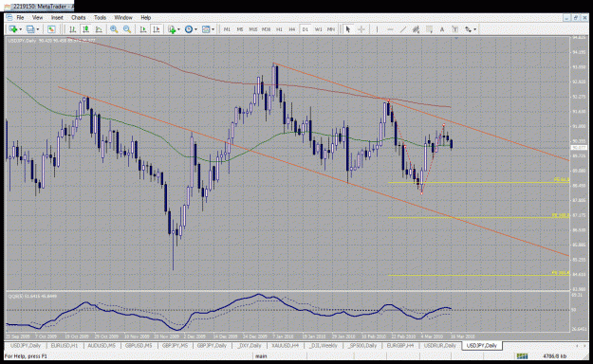The width and height of the screenshot is (593, 364).
Task: Select the M1 timeframe button
Action: coord(227,29)
